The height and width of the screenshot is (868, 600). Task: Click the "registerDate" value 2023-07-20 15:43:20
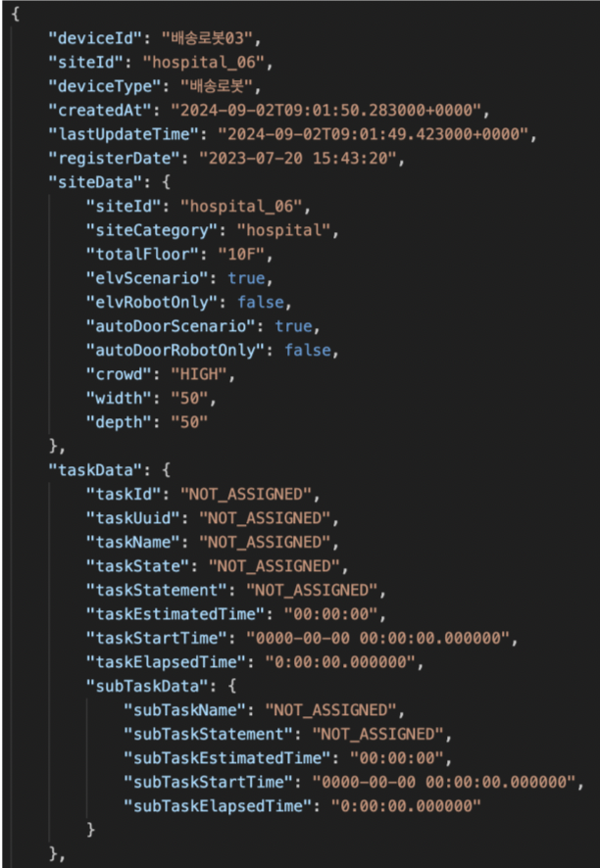coord(298,159)
